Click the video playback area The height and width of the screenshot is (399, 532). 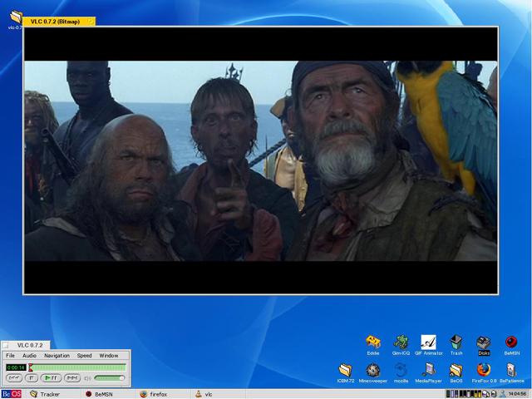coord(260,160)
